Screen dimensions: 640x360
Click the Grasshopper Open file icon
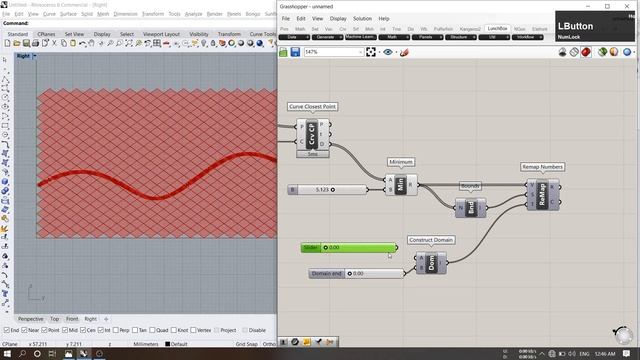283,52
